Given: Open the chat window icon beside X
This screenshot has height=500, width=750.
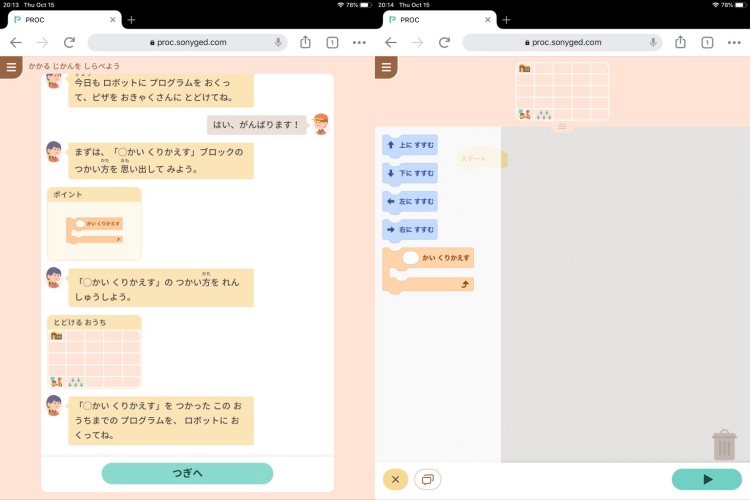Looking at the screenshot, I should click(x=428, y=479).
